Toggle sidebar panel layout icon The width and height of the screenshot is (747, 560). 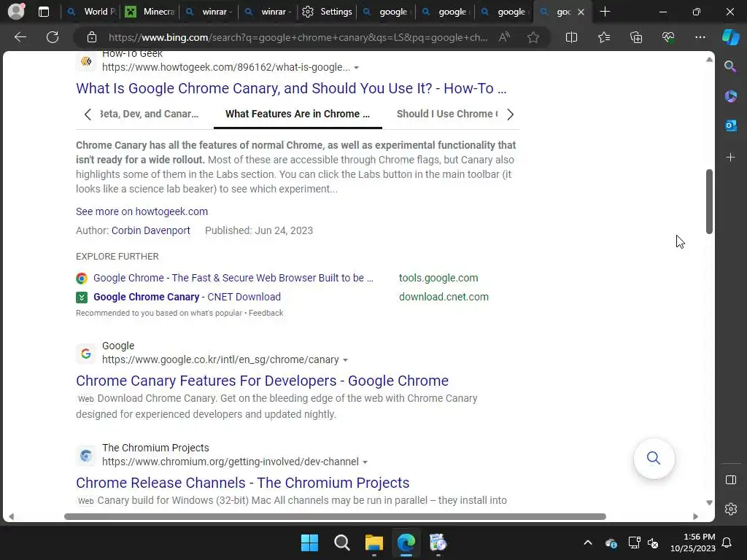click(730, 480)
